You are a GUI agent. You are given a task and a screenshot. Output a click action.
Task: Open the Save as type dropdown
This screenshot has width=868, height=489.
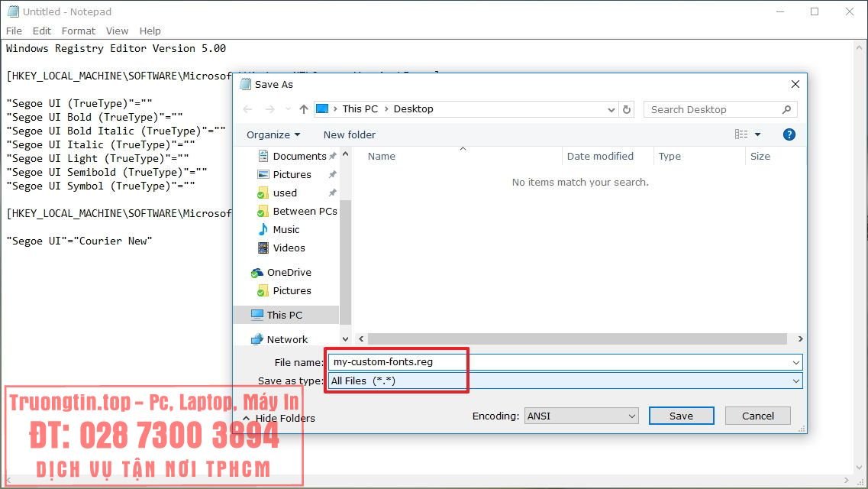tap(797, 381)
